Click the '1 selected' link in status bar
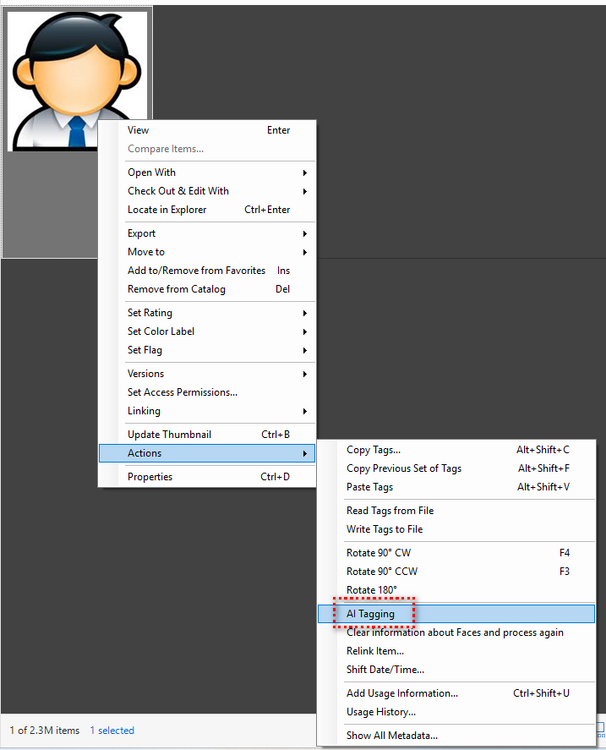 coord(112,731)
